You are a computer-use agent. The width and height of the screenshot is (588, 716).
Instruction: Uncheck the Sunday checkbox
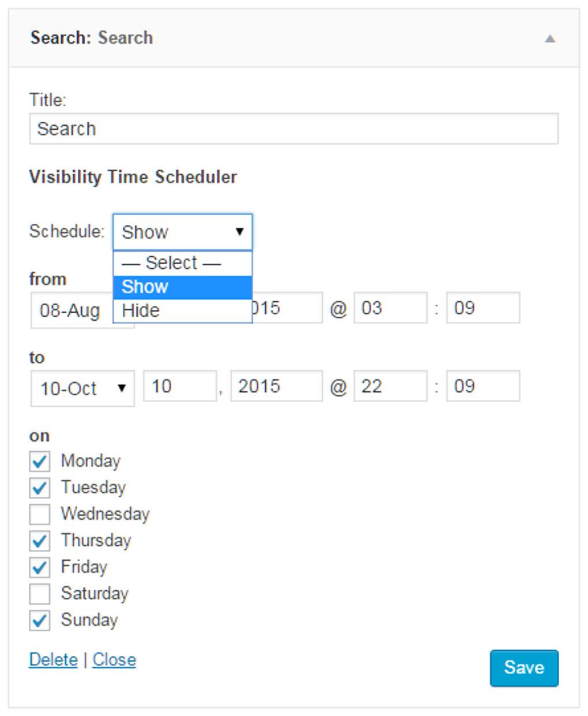click(39, 620)
